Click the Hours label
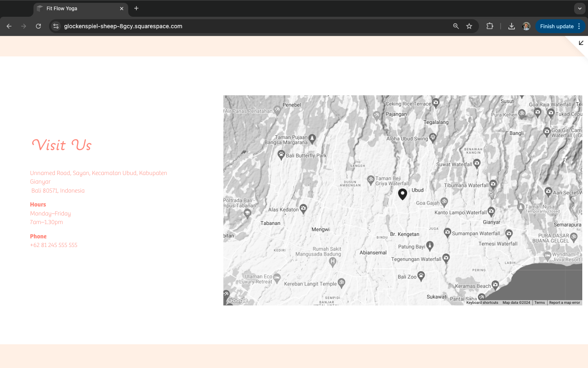 (38, 204)
